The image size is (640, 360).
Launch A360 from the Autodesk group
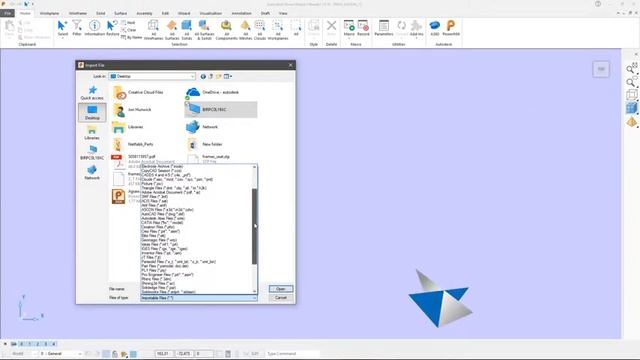point(435,28)
